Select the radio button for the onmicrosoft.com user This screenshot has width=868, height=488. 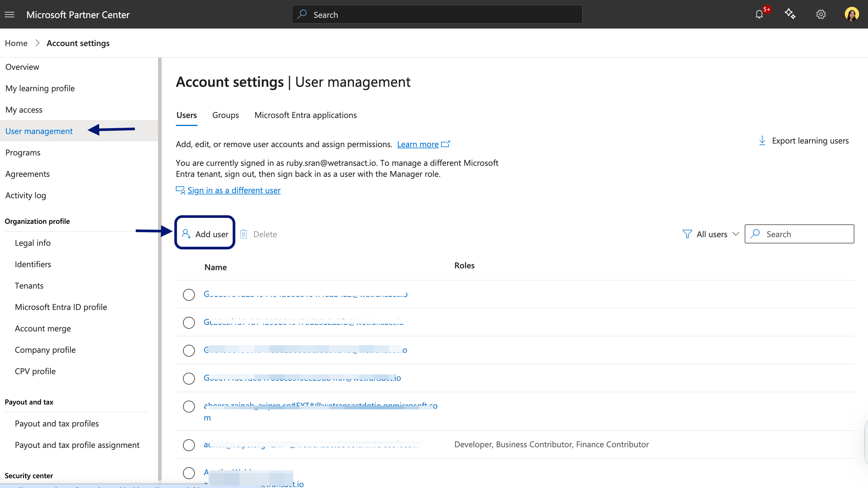(x=189, y=407)
